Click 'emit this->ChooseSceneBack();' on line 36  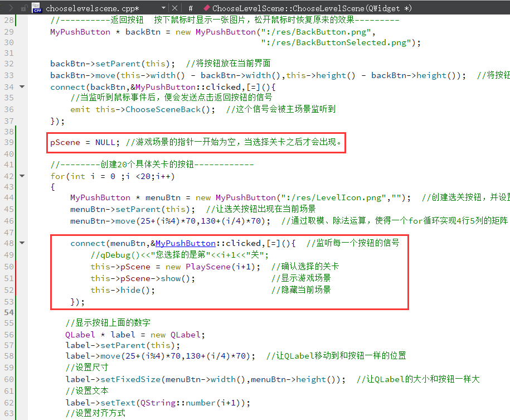coord(143,109)
